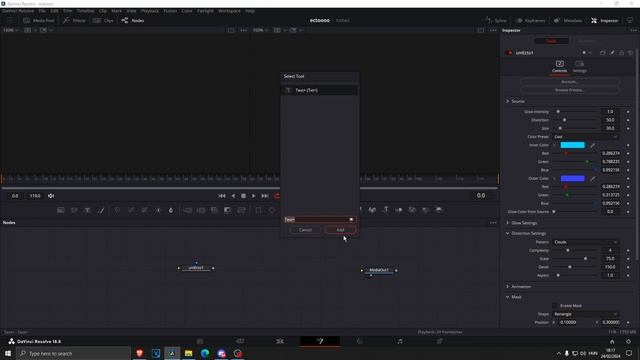Open the left viewer zoom percentage dropdown
The width and height of the screenshot is (640, 360).
(10, 30)
